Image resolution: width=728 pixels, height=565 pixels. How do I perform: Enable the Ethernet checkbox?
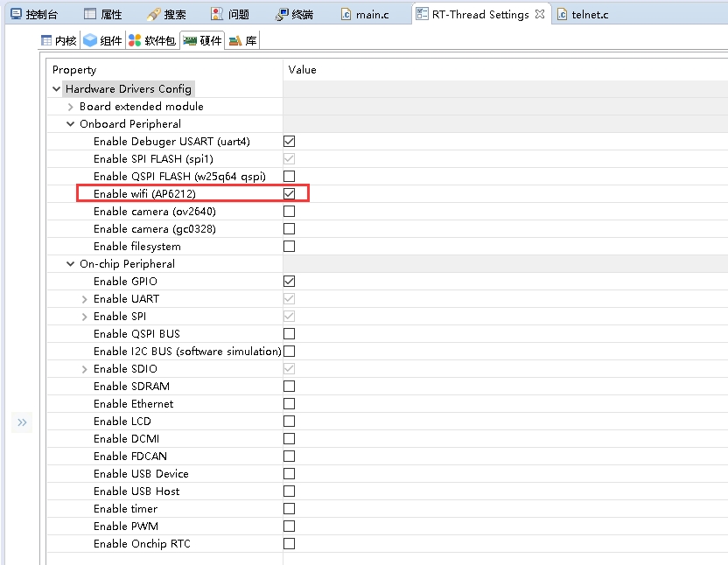tap(289, 403)
